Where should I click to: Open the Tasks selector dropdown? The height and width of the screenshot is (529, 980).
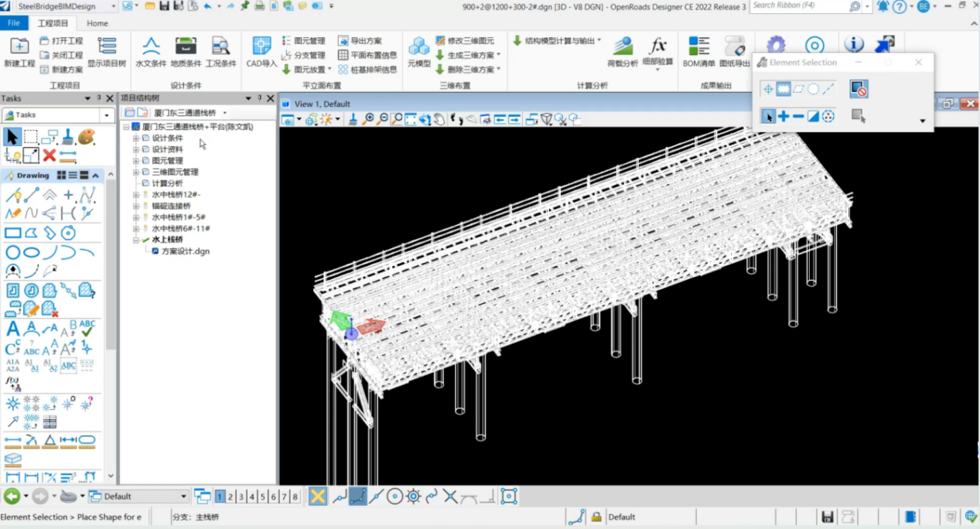coord(108,115)
